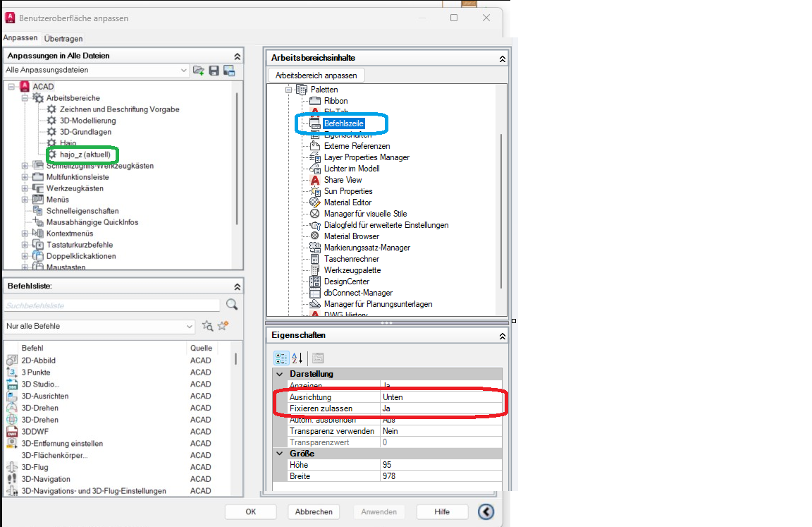Switch to the Anpassen tab
This screenshot has width=812, height=527.
(20, 38)
